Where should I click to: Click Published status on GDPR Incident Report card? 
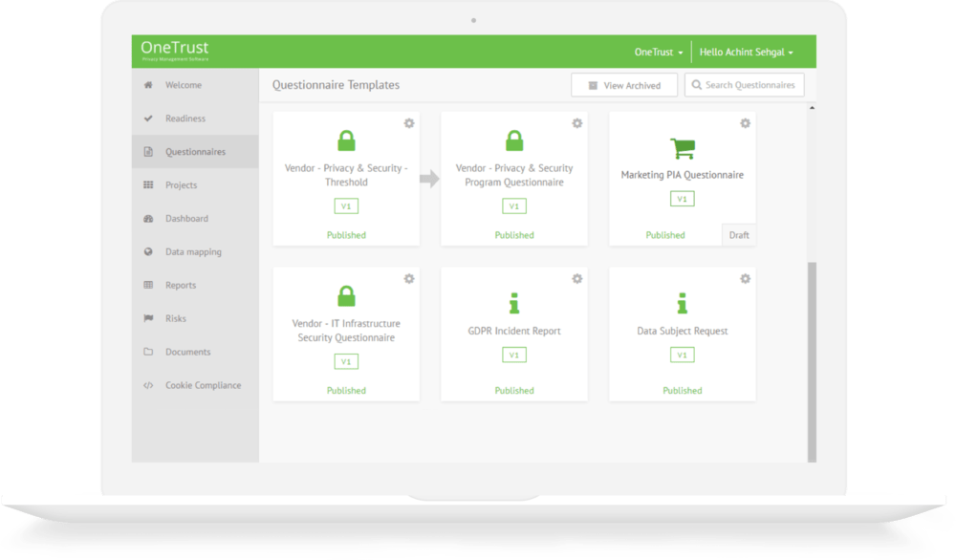[x=514, y=391]
